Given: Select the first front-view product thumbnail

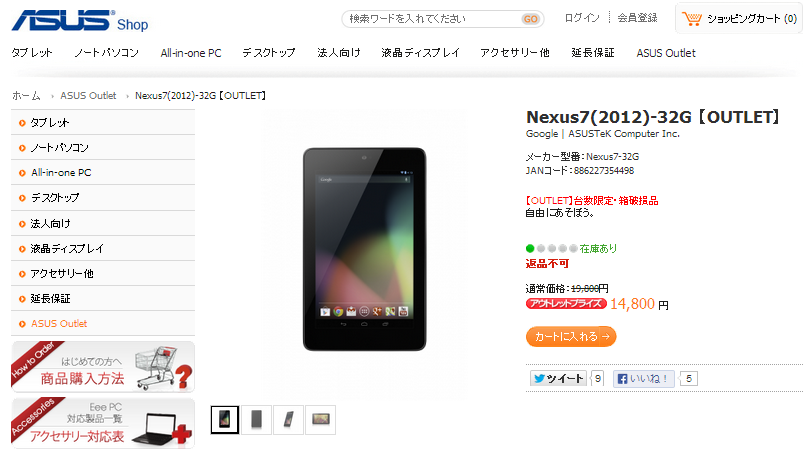Looking at the screenshot, I should (225, 419).
